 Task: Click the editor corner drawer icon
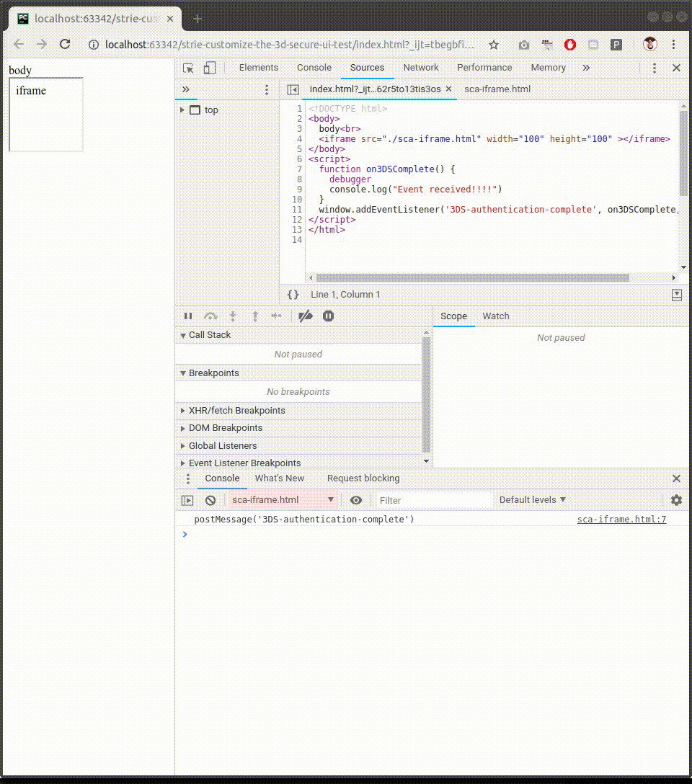point(676,295)
